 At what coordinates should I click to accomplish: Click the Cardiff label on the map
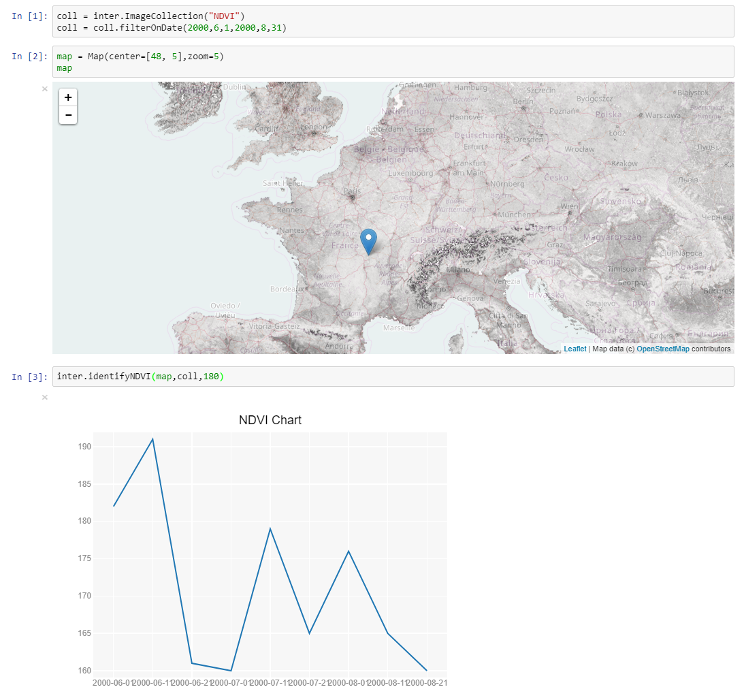click(x=267, y=129)
